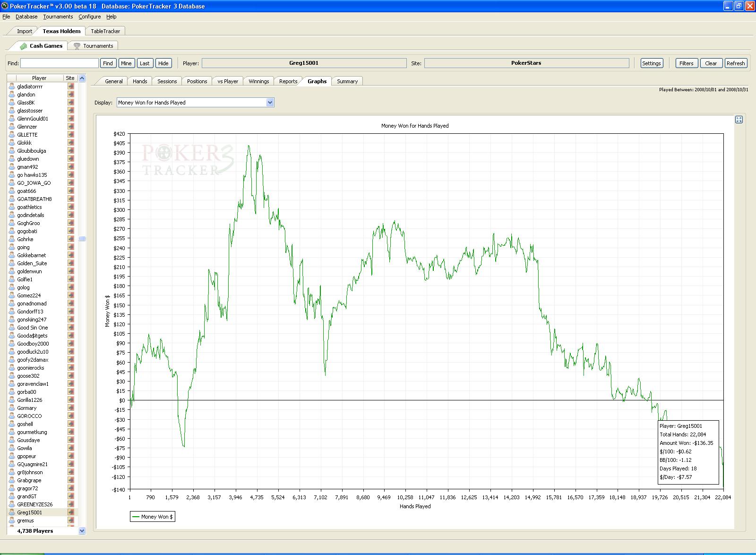
Task: Click the player icon next to gladiatorrrr
Action: coord(12,87)
